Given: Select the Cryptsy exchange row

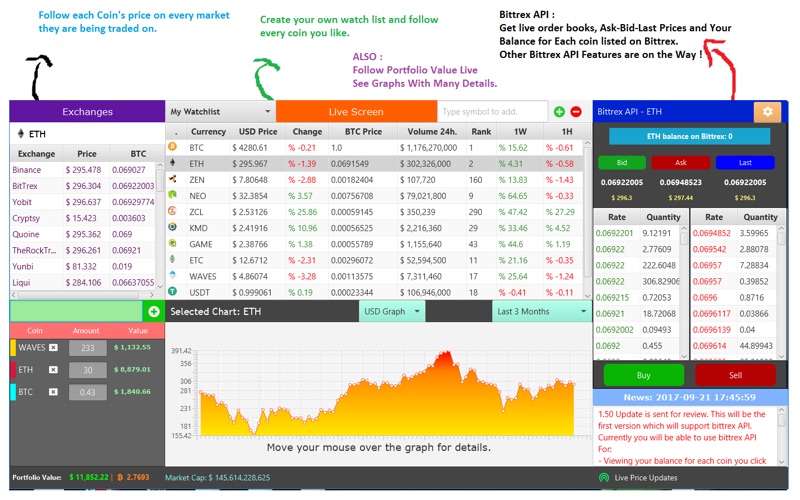Looking at the screenshot, I should [x=83, y=218].
